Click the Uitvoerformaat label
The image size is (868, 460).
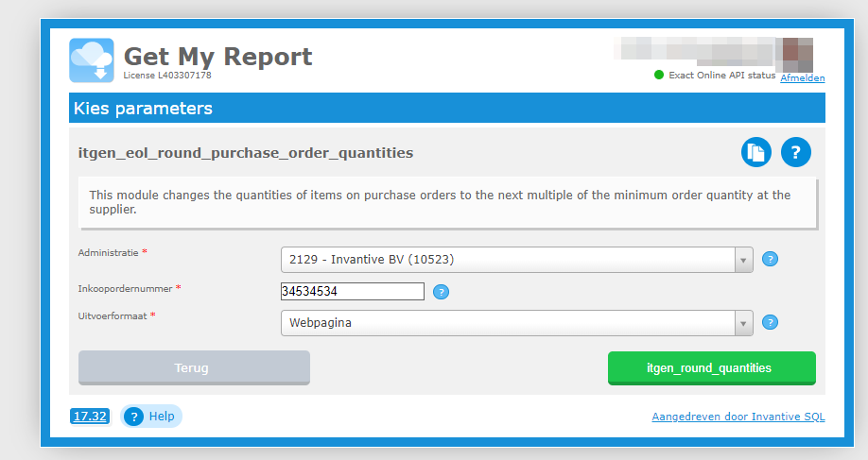pyautogui.click(x=113, y=316)
